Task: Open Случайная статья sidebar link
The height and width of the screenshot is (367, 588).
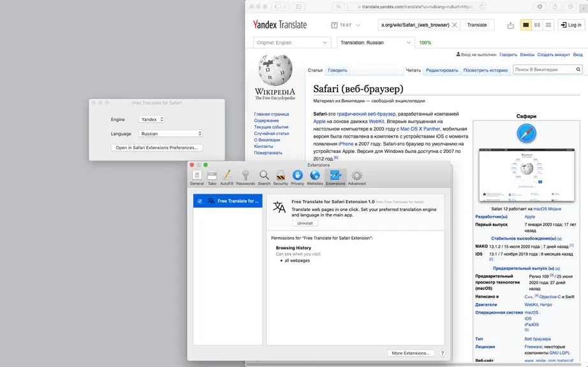Action: tap(272, 133)
